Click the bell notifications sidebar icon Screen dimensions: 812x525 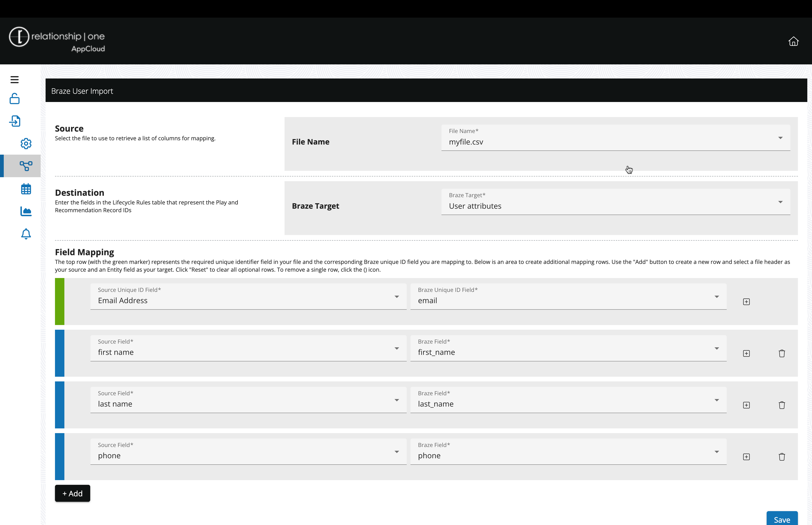26,234
